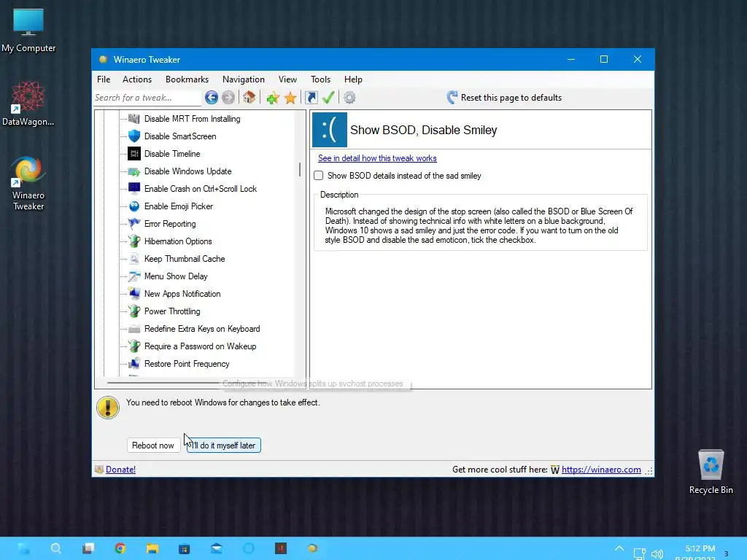Image resolution: width=747 pixels, height=560 pixels.
Task: Select Restore Point Frequency in the tree
Action: coord(187,364)
